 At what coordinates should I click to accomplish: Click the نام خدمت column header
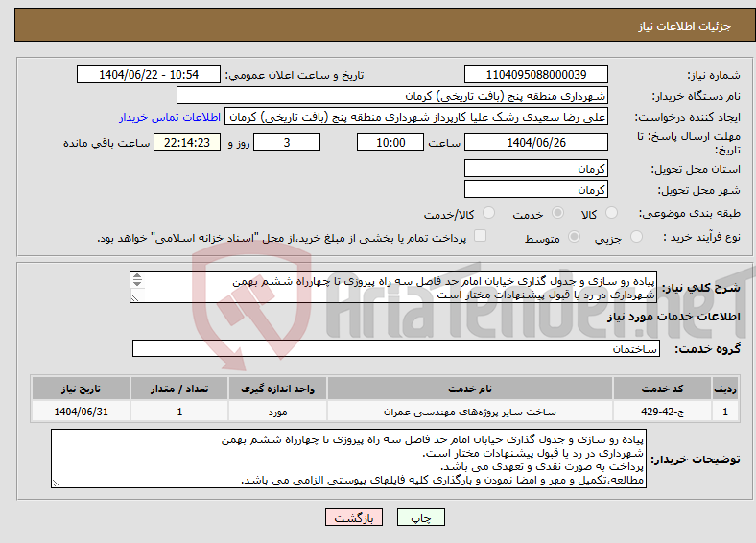(469, 389)
